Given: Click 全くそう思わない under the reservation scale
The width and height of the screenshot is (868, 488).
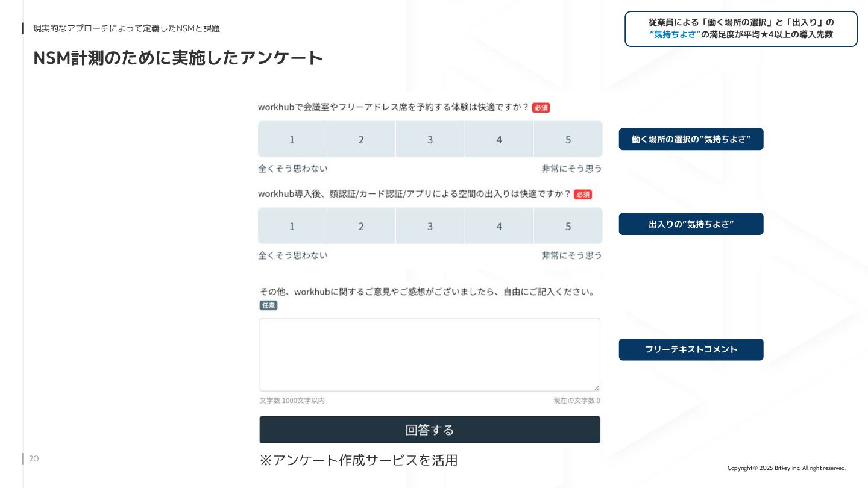Looking at the screenshot, I should point(293,169).
